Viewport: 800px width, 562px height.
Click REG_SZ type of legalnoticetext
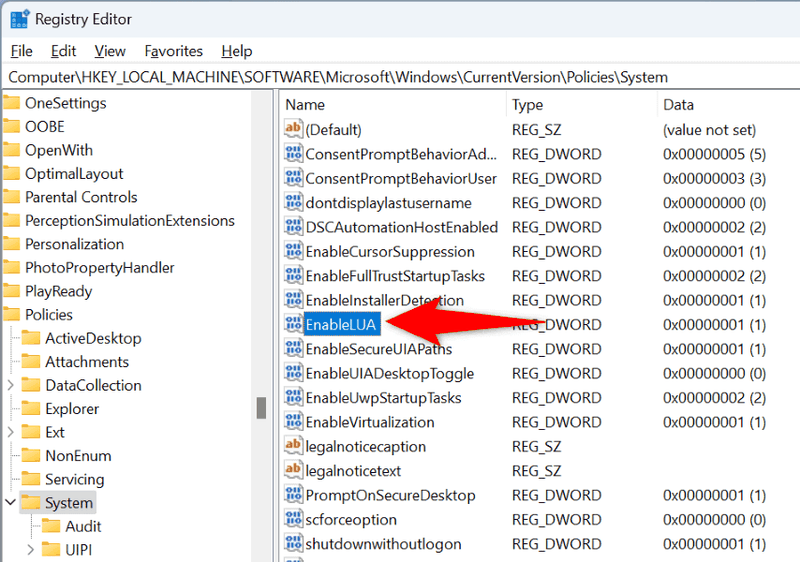tap(536, 471)
